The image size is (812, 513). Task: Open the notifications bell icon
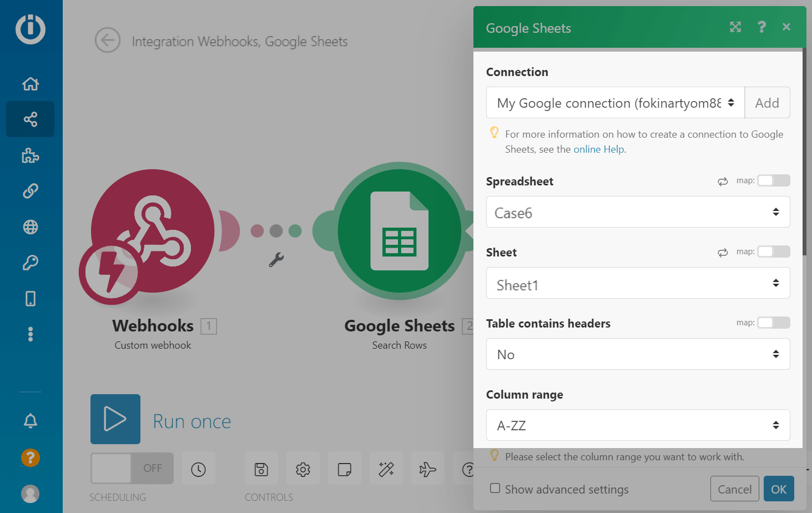(31, 421)
